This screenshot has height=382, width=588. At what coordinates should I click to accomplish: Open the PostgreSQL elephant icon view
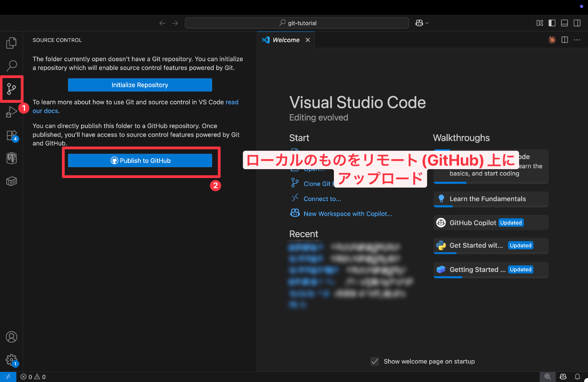click(x=11, y=158)
